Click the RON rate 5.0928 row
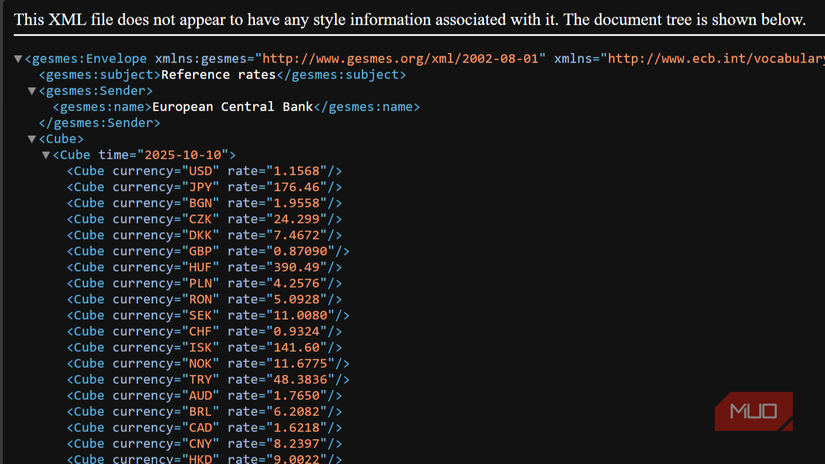 click(204, 299)
